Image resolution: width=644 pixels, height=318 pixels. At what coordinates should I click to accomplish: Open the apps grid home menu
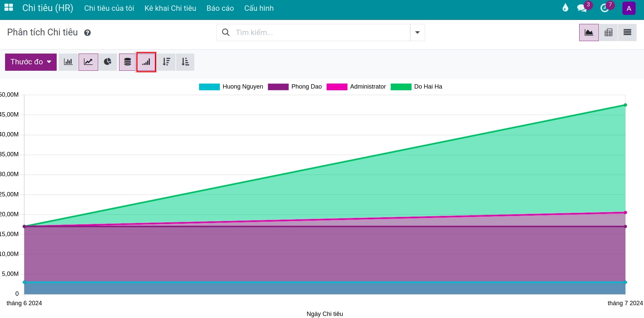[x=8, y=7]
